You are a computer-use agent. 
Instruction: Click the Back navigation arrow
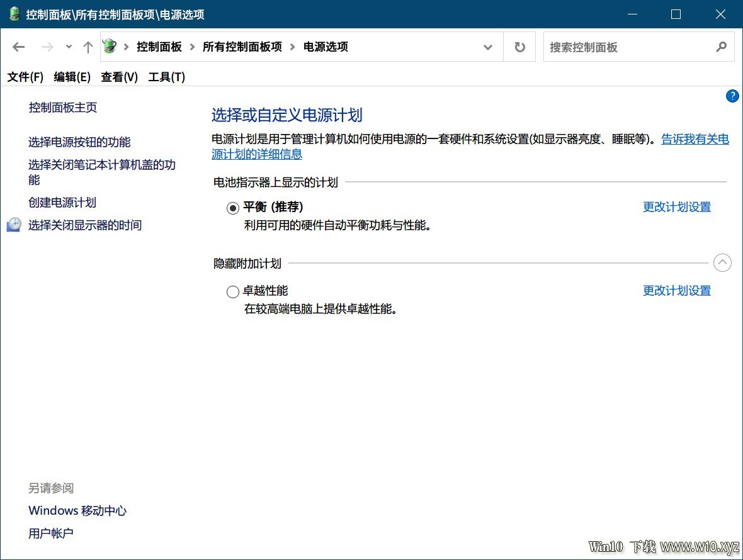(19, 47)
